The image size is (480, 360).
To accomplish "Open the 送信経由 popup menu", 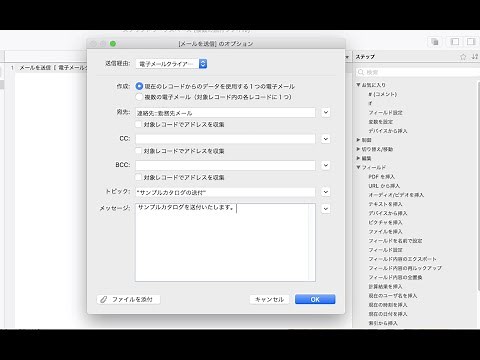I will pyautogui.click(x=171, y=64).
